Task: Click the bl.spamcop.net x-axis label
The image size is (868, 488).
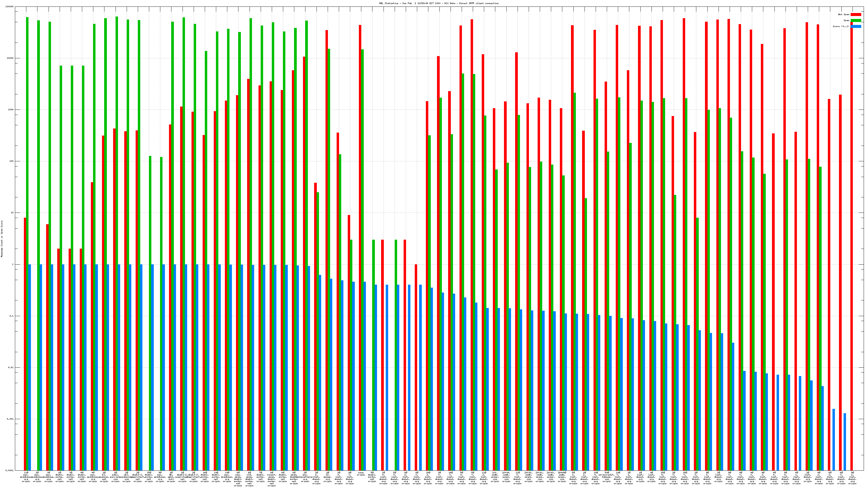Action: point(104,477)
